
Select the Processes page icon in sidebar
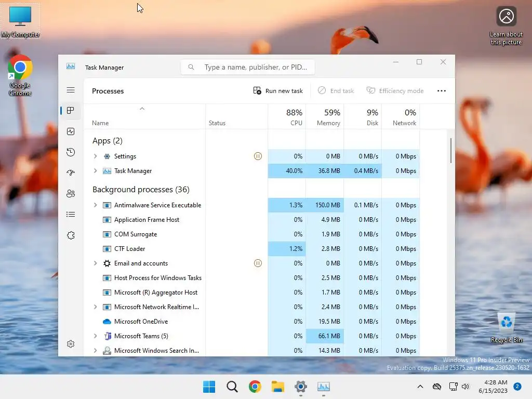(x=71, y=111)
